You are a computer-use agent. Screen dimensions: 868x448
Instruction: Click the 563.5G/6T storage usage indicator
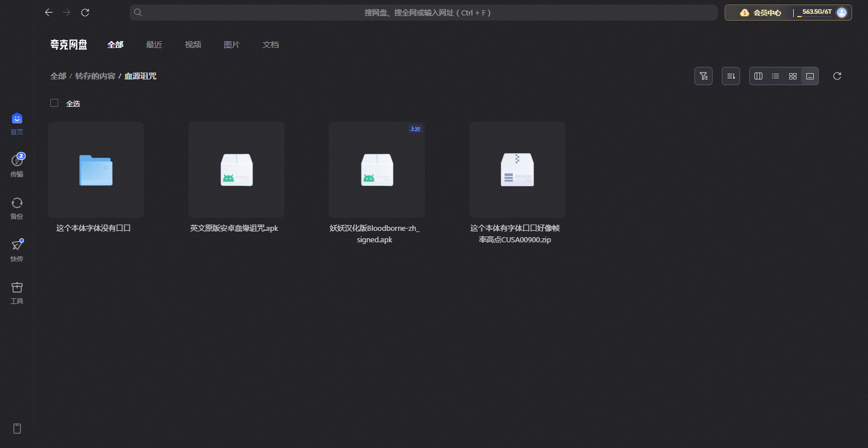tap(815, 12)
